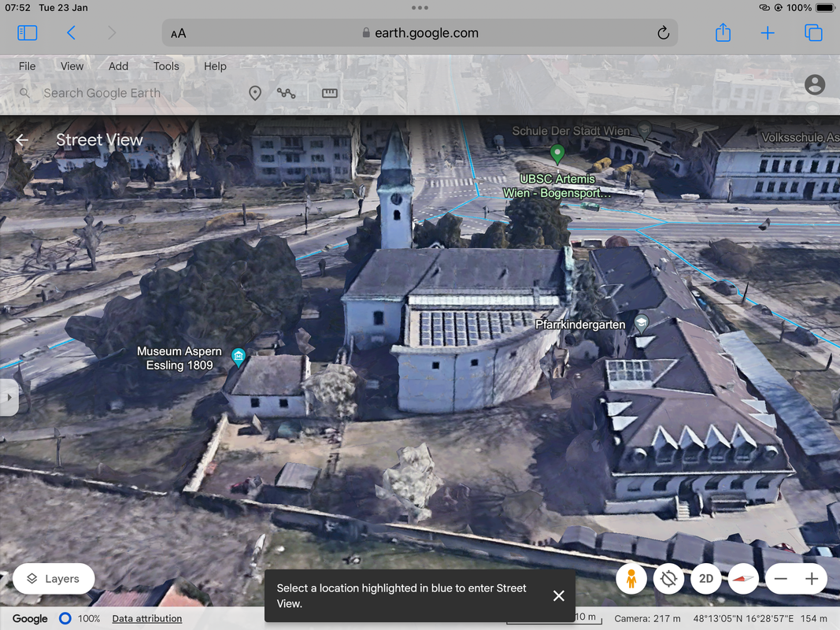The height and width of the screenshot is (630, 840).
Task: Click the UBSC Artemis Wien green pin
Action: [557, 154]
